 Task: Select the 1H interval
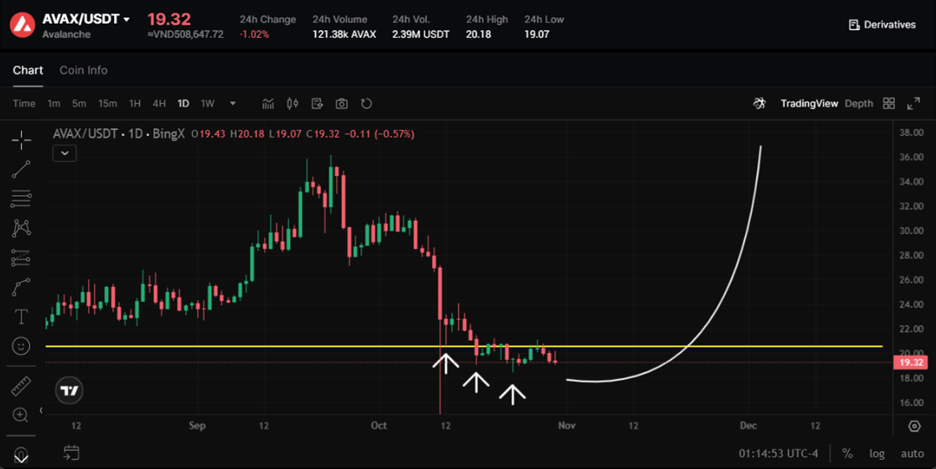click(x=135, y=104)
